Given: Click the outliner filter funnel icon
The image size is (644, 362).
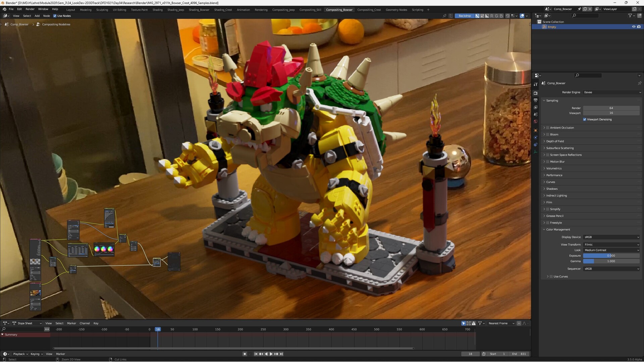Looking at the screenshot, I should pos(630,16).
